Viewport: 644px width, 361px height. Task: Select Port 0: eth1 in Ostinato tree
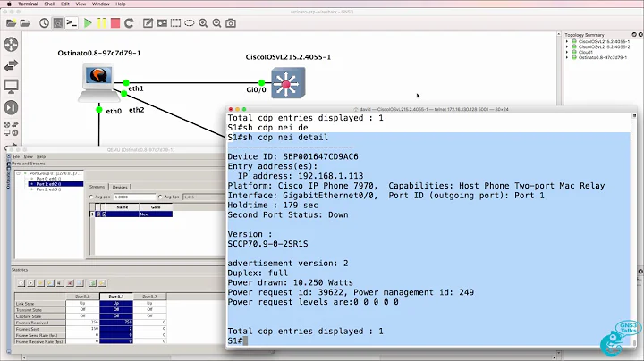tap(48, 179)
